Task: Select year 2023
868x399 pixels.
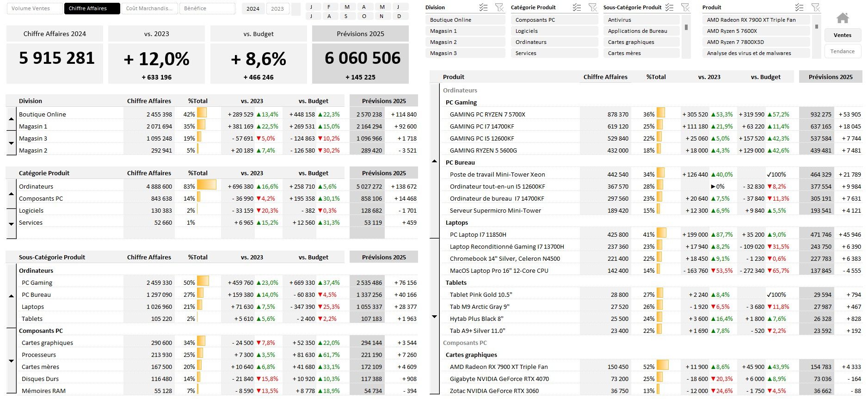Action: pos(277,9)
